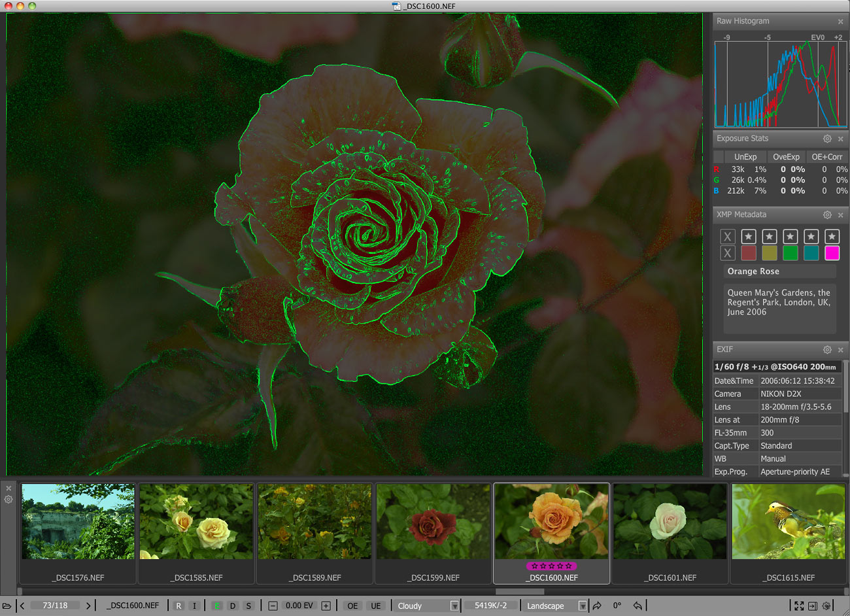Switch to S display mode button
This screenshot has width=850, height=616.
point(248,606)
